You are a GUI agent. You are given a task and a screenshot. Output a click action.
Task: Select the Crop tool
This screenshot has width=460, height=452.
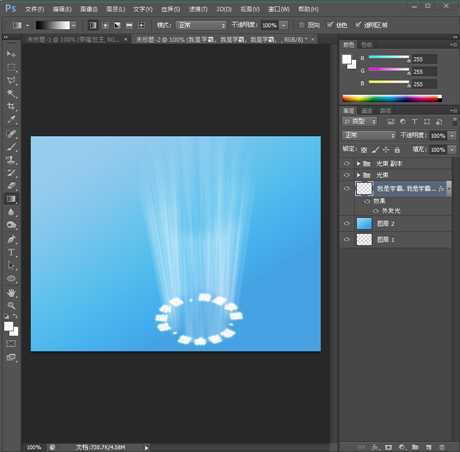click(11, 107)
